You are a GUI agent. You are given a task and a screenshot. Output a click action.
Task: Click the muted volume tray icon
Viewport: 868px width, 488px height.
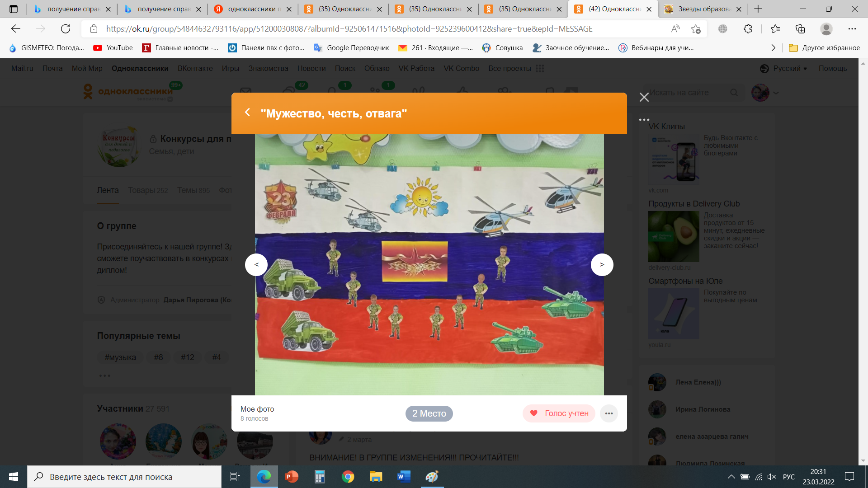click(772, 477)
